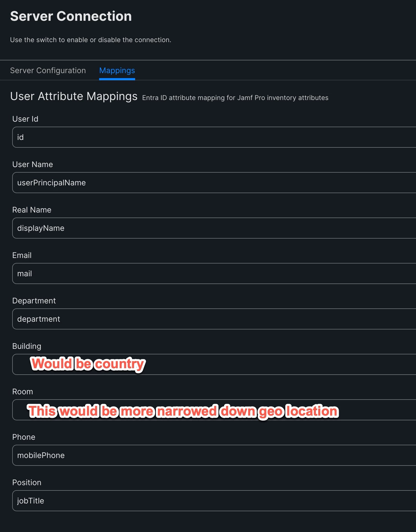Focus the Phone field with mobilePhone

tap(214, 455)
